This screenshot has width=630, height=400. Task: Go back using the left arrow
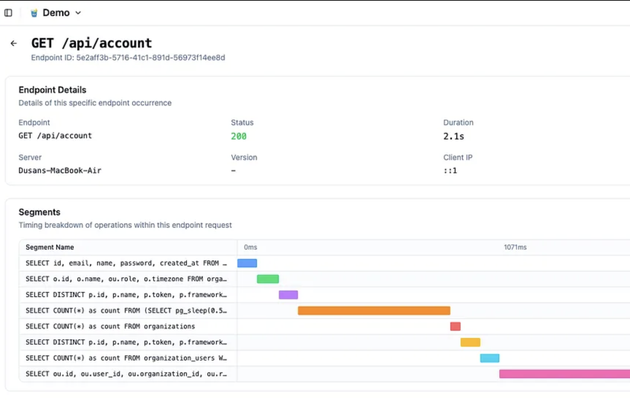(14, 43)
